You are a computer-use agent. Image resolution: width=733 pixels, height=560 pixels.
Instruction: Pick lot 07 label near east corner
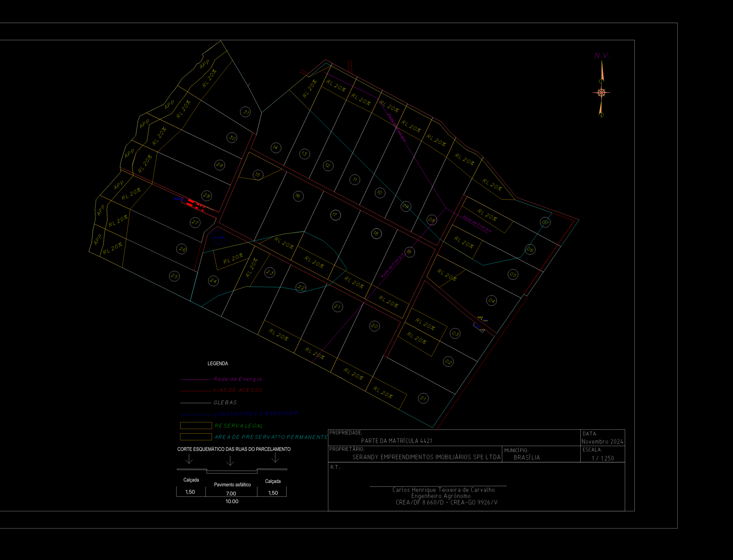point(545,222)
